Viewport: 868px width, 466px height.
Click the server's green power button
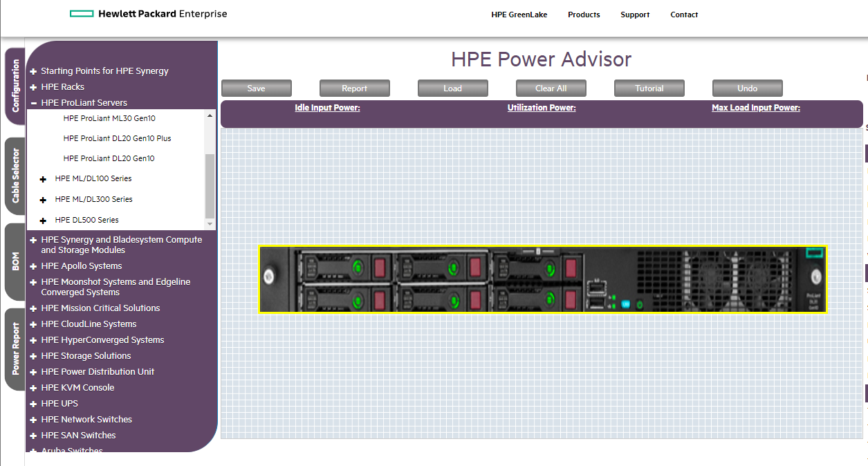pos(640,304)
